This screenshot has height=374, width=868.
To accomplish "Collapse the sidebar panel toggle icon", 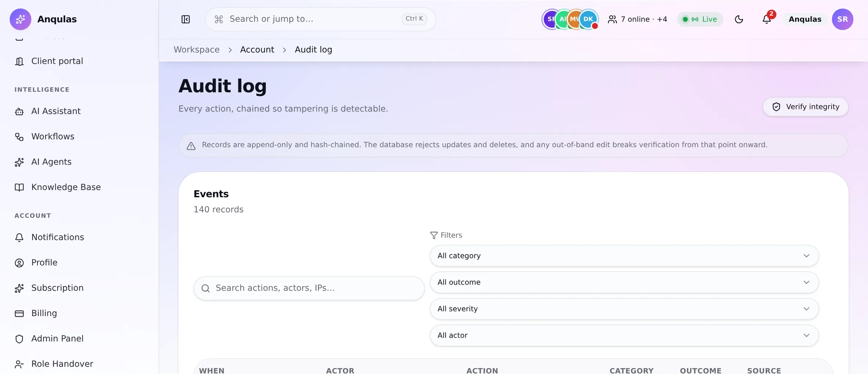I will click(186, 19).
